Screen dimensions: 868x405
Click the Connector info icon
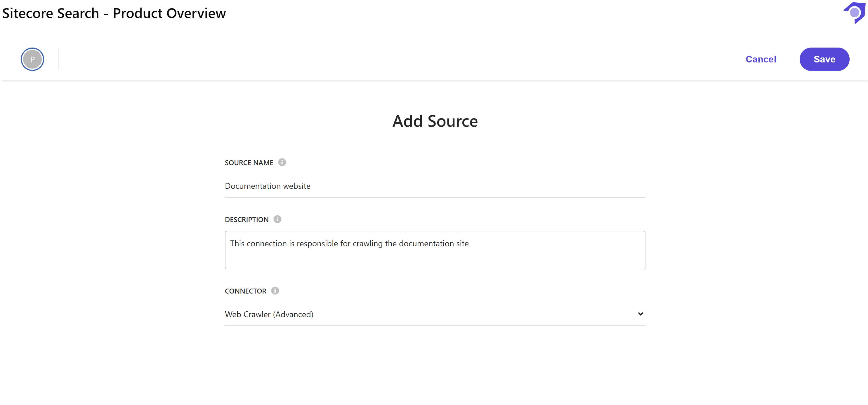[275, 291]
